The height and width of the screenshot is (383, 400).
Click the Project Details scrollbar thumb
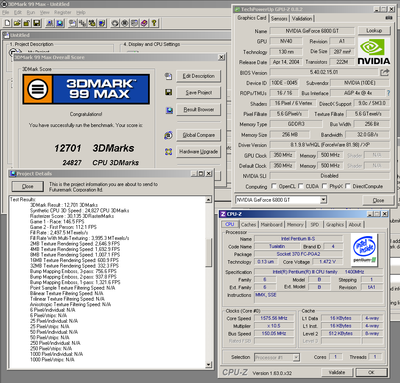(209, 252)
